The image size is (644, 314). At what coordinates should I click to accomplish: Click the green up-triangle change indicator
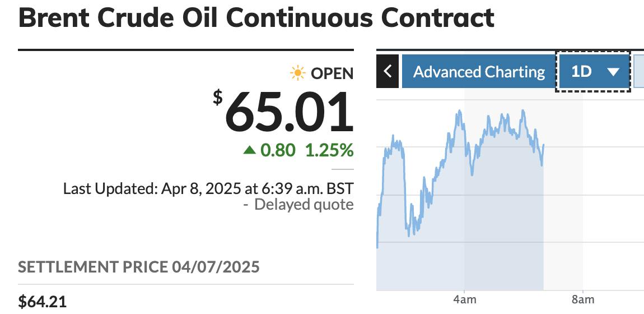click(x=250, y=150)
